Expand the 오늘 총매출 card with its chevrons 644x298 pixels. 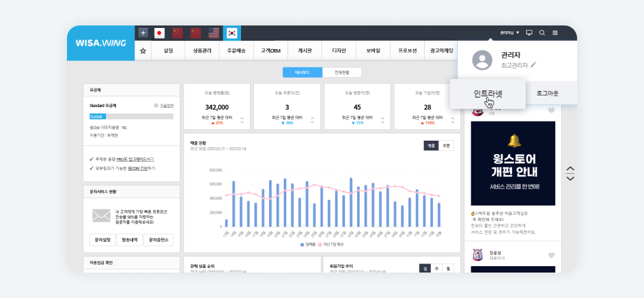pos(242,120)
